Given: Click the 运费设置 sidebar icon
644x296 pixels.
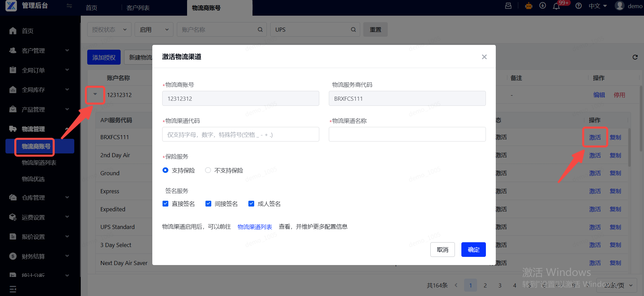Looking at the screenshot, I should (x=13, y=217).
